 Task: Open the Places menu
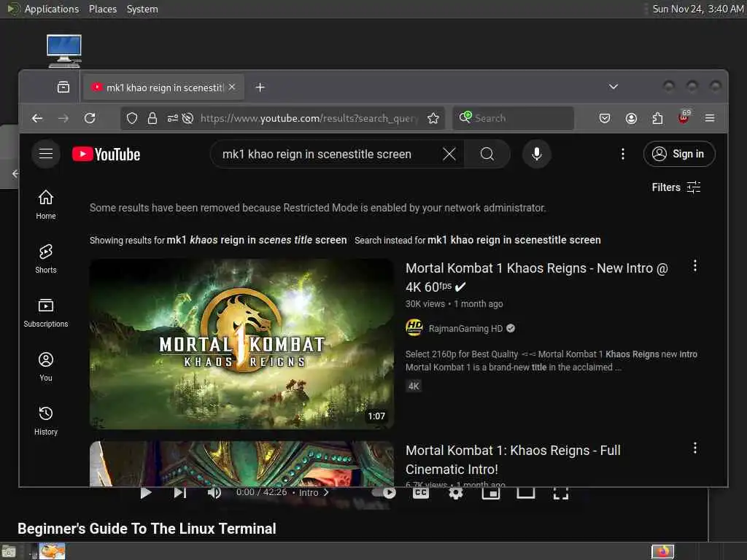pyautogui.click(x=103, y=9)
